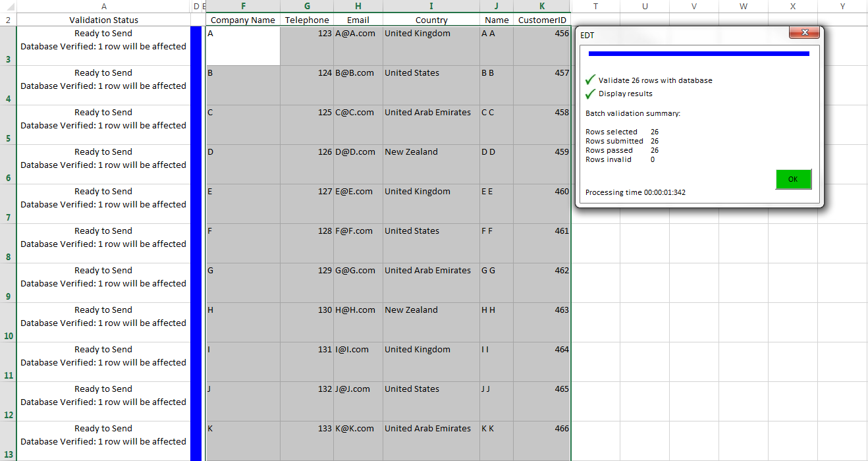Screen dimensions: 868x461
Task: Select column G header above Telephone
Action: 307,6
